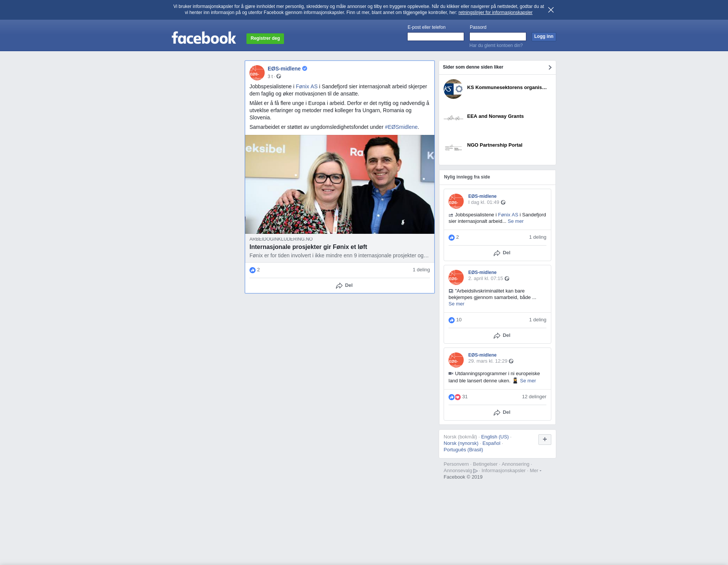Image resolution: width=728 pixels, height=565 pixels.
Task: Click EEA and Norway Grants logo
Action: [453, 118]
